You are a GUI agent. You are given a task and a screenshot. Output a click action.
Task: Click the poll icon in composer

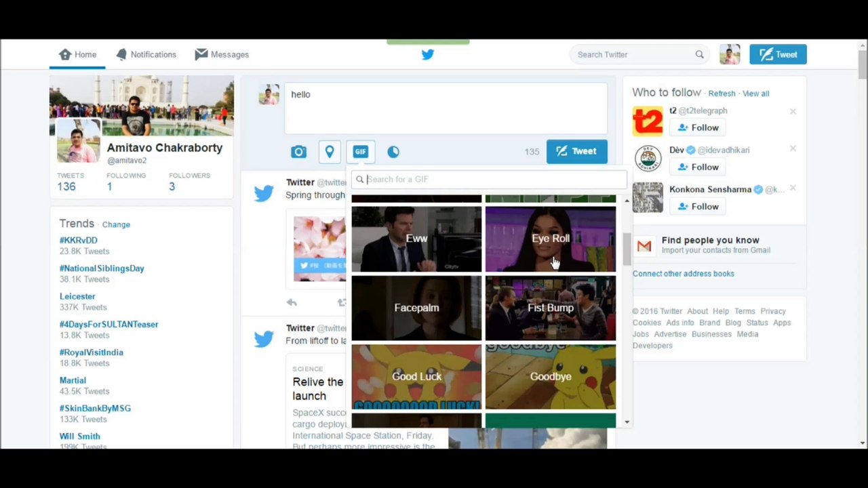pos(393,152)
